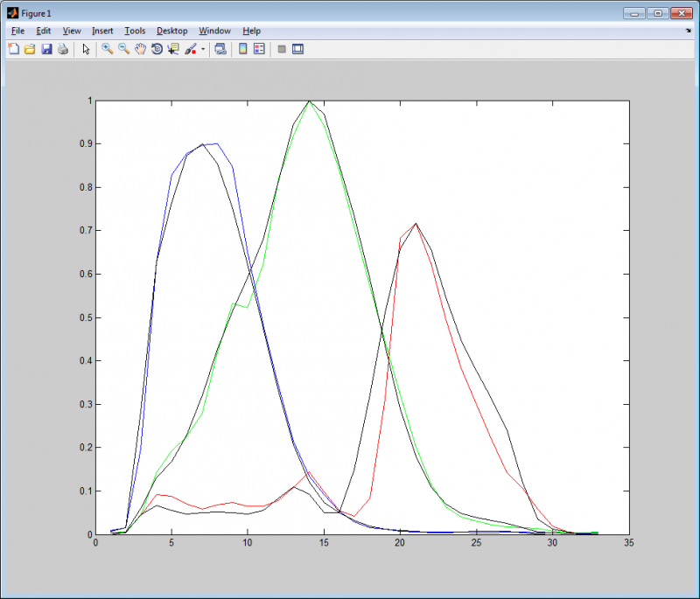Activate the Data Cursor tool

tap(173, 49)
